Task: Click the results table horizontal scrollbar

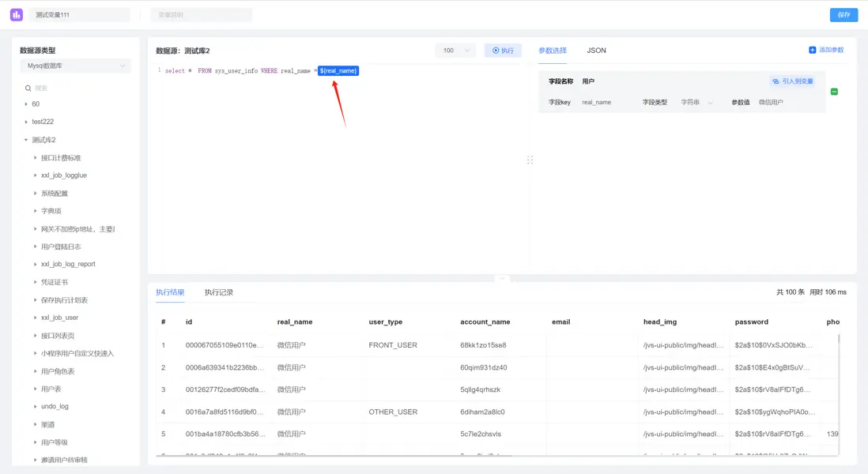Action: tap(335, 455)
